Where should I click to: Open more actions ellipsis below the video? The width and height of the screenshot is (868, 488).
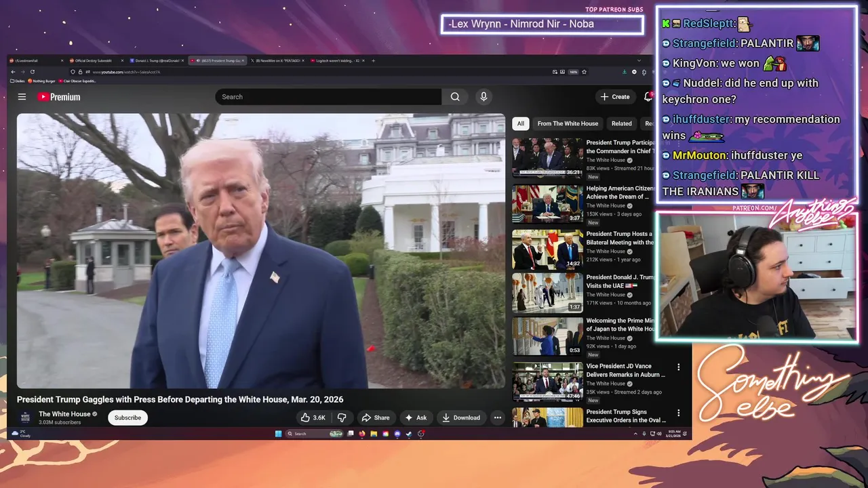[x=497, y=418]
